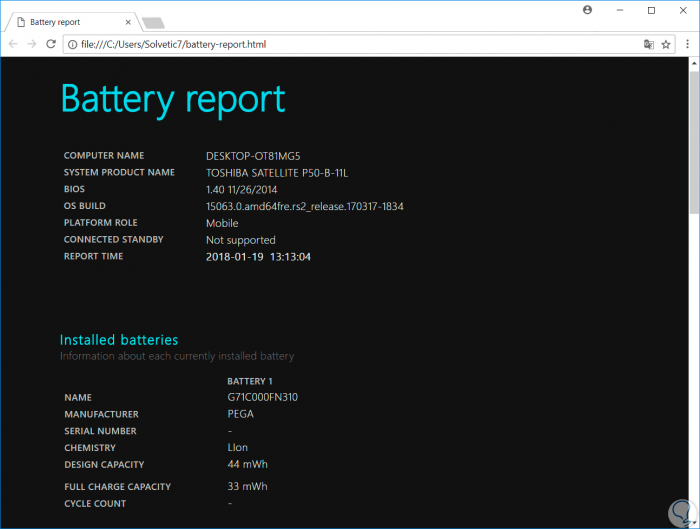
Task: Click the scrollbar up arrow
Action: pyautogui.click(x=694, y=63)
